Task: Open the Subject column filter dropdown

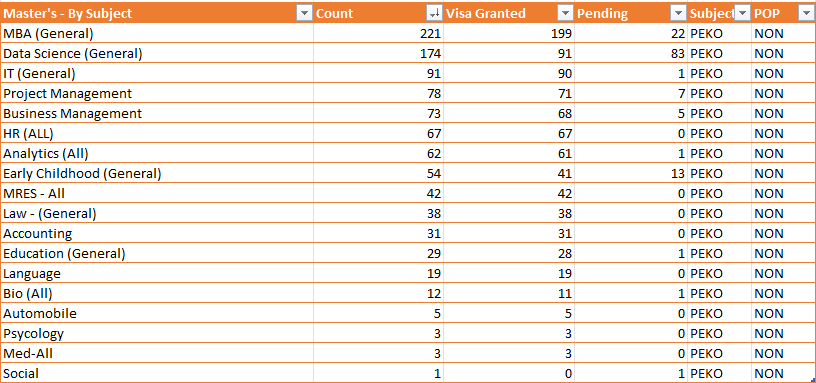Action: point(742,13)
